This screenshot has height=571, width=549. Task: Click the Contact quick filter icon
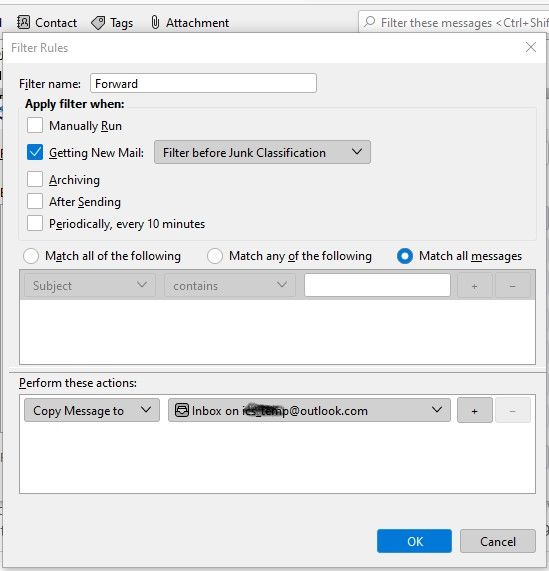pos(23,23)
